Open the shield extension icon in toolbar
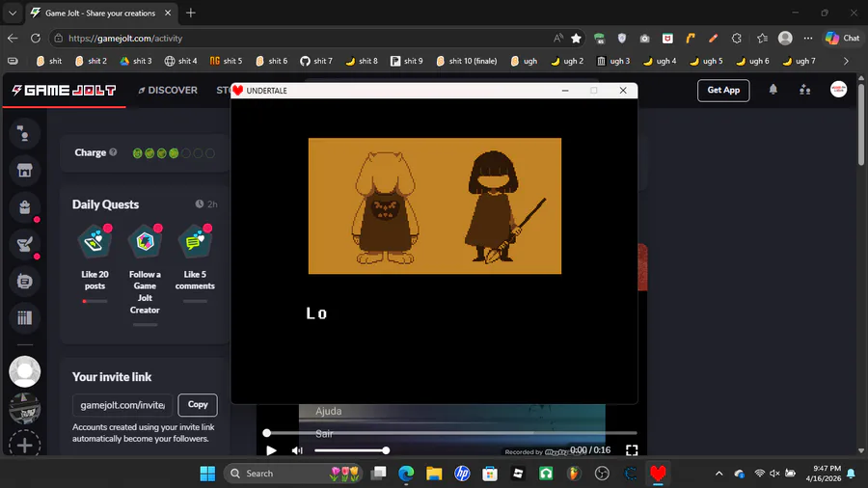 622,39
